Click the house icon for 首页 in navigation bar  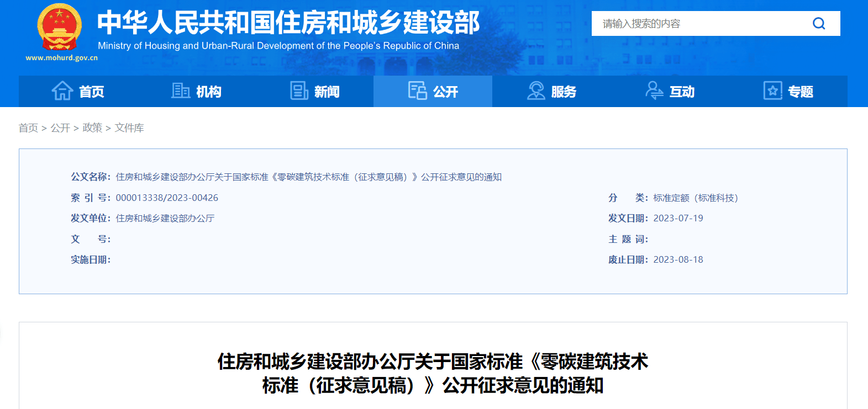click(62, 91)
